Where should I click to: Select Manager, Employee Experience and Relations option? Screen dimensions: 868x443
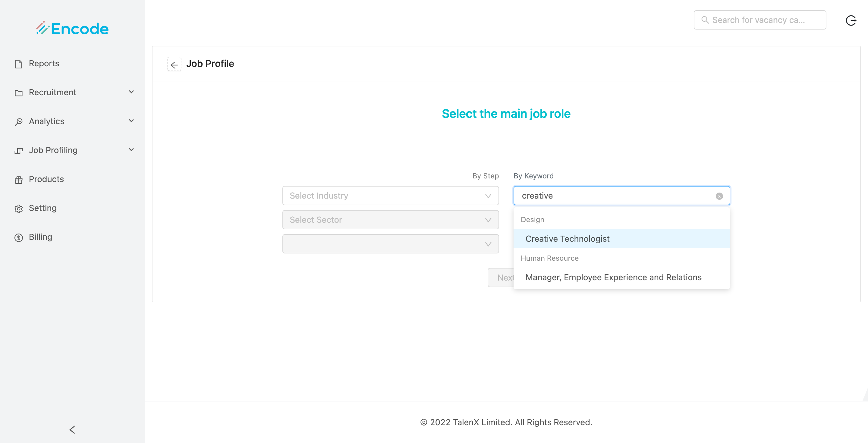click(613, 277)
